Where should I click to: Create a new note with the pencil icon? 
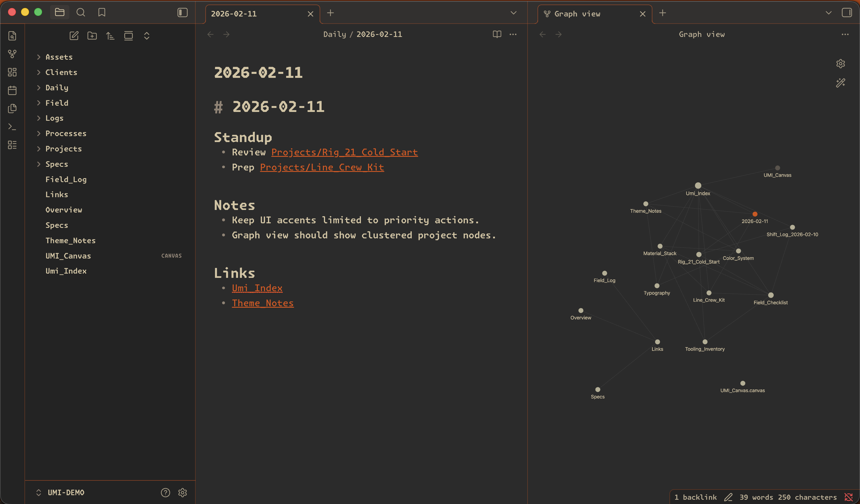click(74, 36)
